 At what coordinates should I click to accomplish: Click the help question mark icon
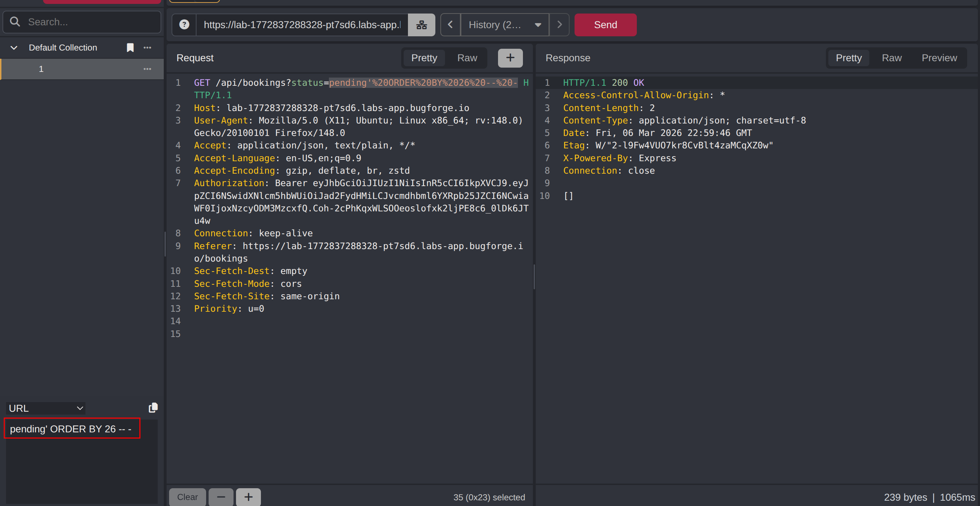[184, 25]
